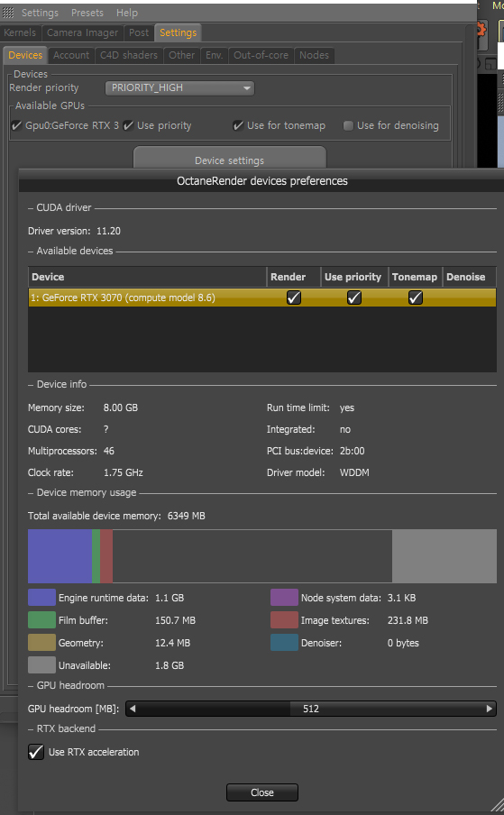Click the Denoise column header
The image size is (504, 815).
(469, 277)
